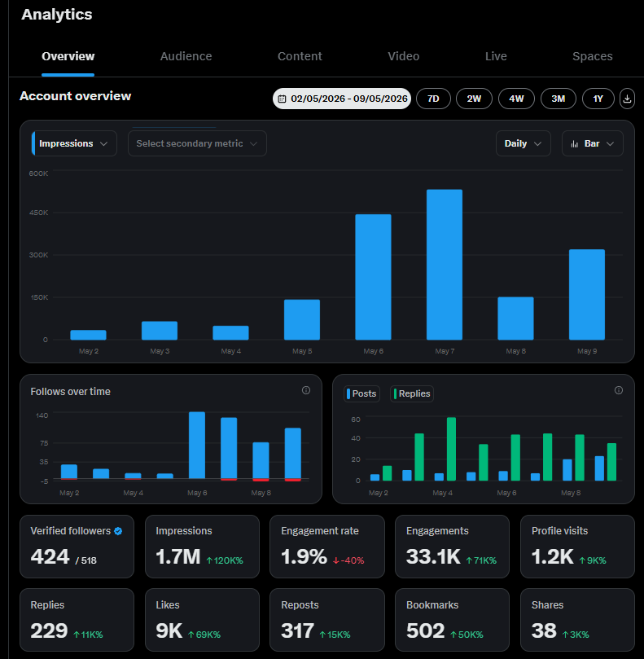644x659 pixels.
Task: Open Select secondary metric dropdown
Action: tap(197, 143)
